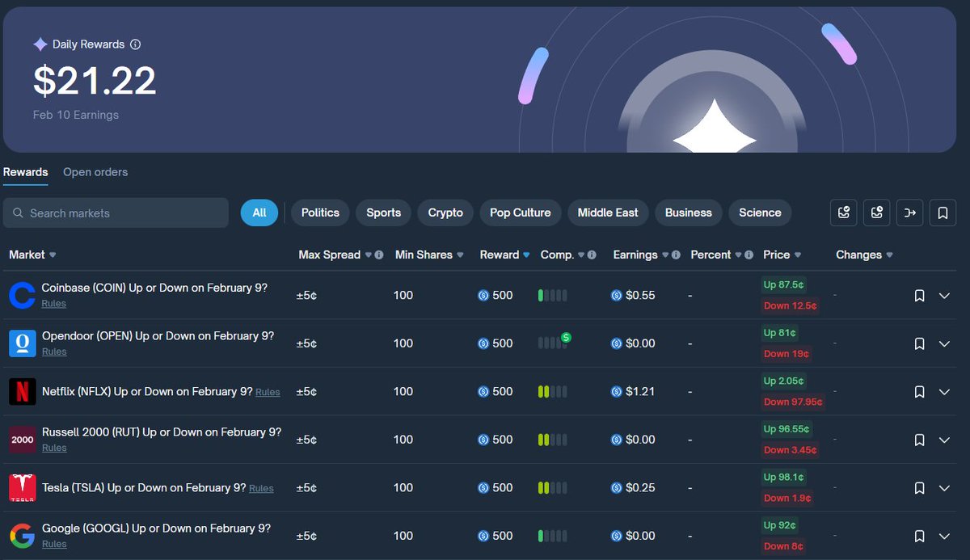
Task: Expand the Coinbase (COIN) row chevron
Action: (944, 296)
